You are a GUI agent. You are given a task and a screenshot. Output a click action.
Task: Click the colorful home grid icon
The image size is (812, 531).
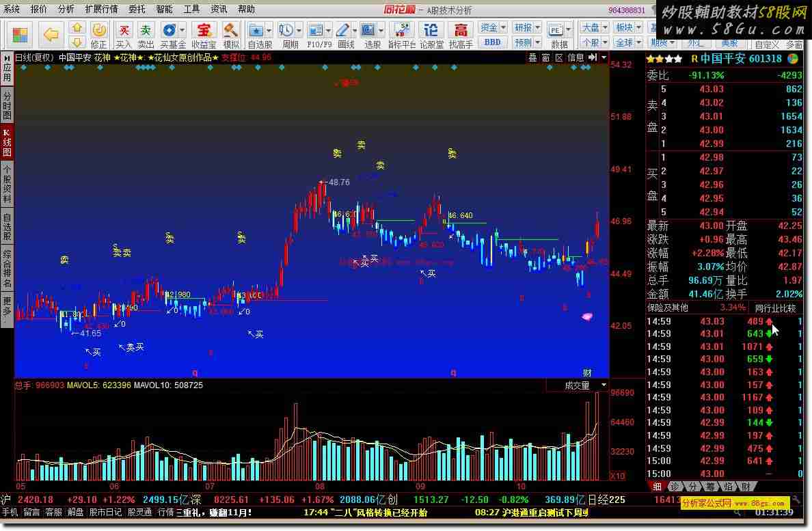(21, 35)
